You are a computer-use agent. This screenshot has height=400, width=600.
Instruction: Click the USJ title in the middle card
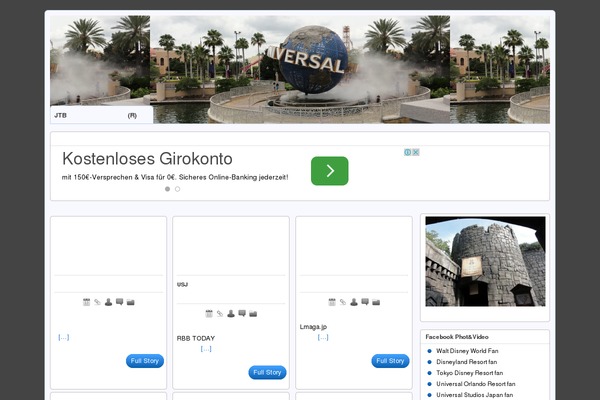click(x=182, y=284)
